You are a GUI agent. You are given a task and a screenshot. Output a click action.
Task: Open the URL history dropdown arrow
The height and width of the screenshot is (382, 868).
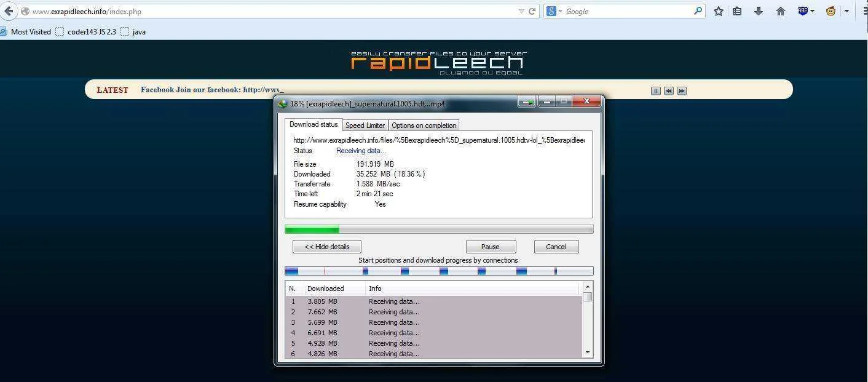point(521,11)
